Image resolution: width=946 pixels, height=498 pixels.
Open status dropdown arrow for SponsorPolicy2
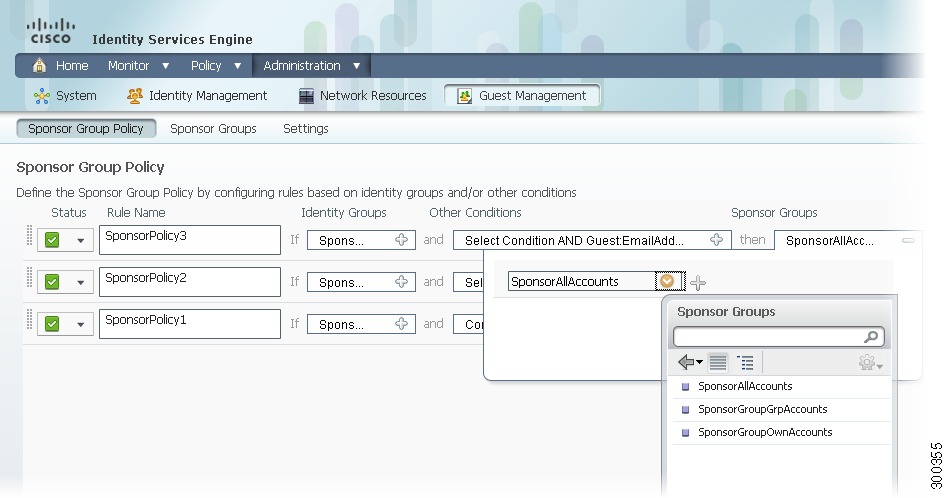pos(80,283)
